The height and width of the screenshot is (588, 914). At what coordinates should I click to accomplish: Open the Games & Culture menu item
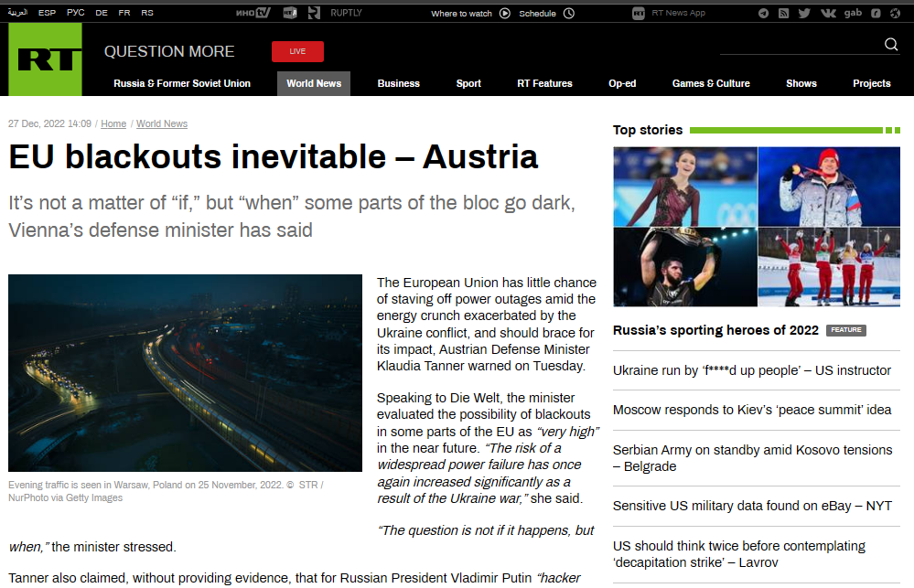click(711, 83)
